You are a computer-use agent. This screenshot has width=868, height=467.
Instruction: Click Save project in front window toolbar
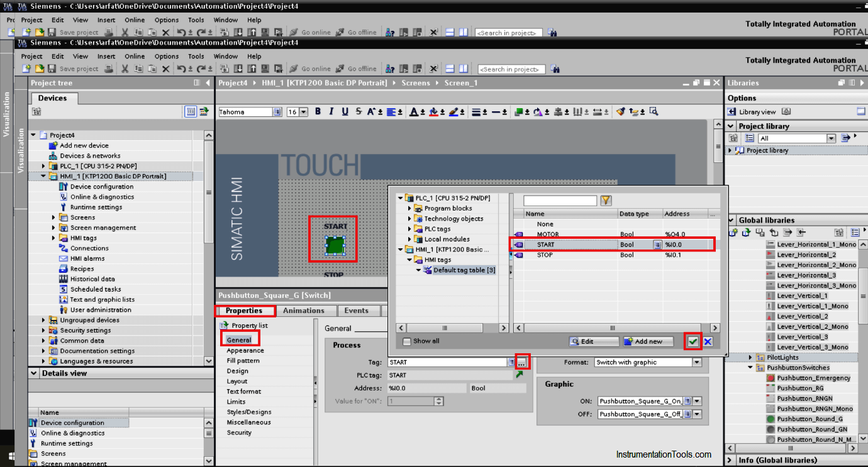click(73, 69)
